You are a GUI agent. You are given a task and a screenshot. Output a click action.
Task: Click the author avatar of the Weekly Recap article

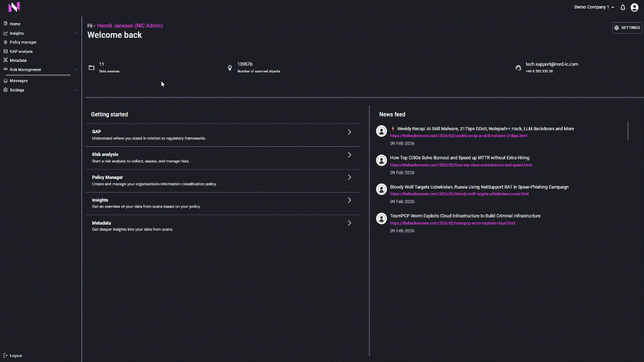[x=382, y=131]
